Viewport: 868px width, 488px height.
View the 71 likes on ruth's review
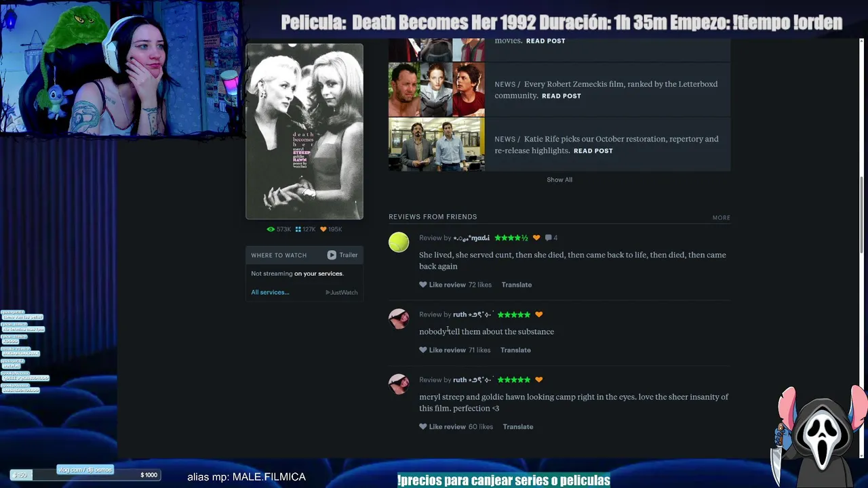479,350
